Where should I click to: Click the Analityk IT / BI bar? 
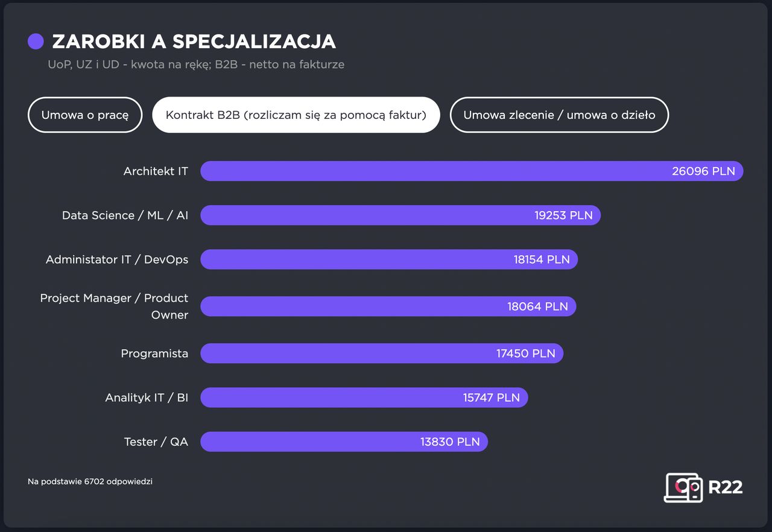pos(364,397)
